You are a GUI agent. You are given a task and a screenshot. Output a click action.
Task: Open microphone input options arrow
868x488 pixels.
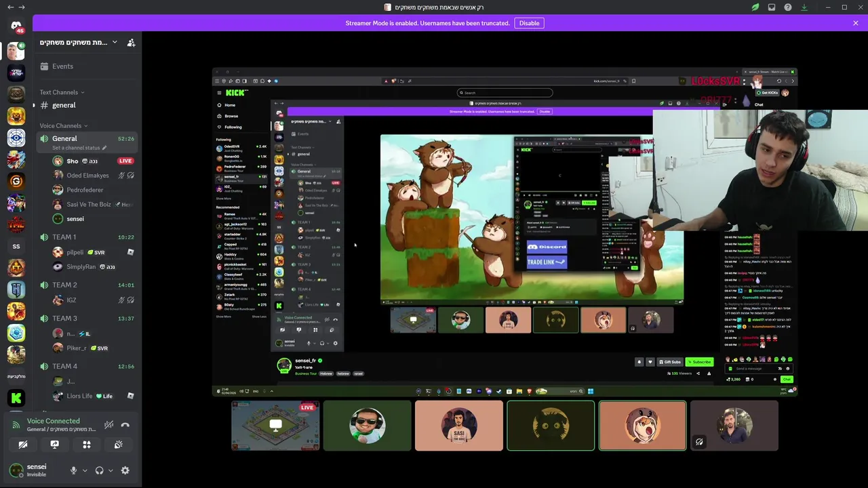tap(85, 470)
